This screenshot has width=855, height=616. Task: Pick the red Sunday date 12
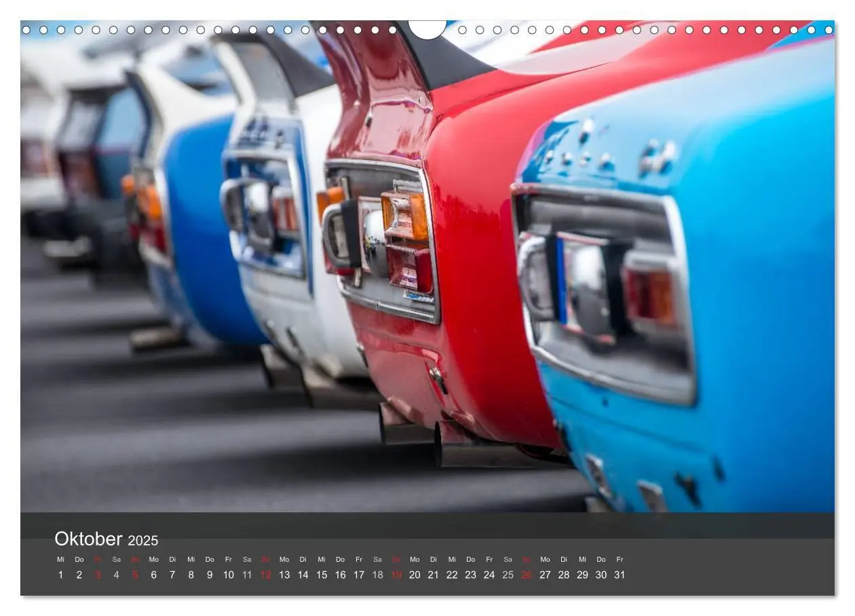coord(265,575)
